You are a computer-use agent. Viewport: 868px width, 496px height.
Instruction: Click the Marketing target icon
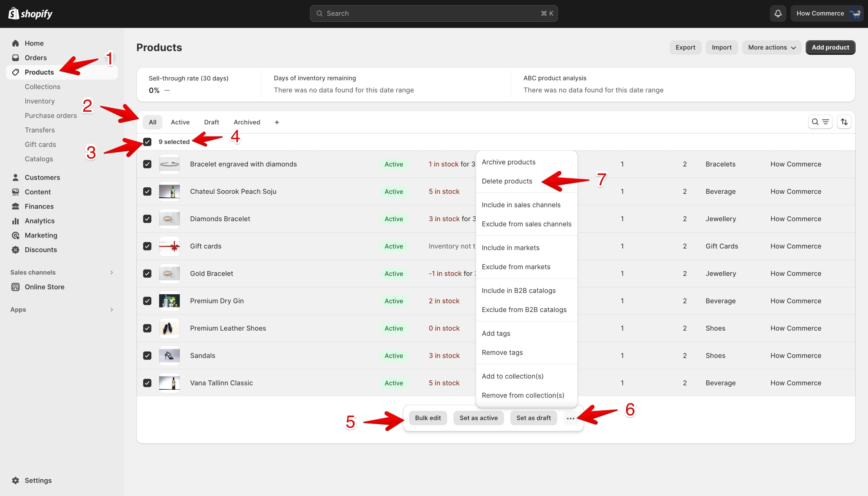coord(15,236)
